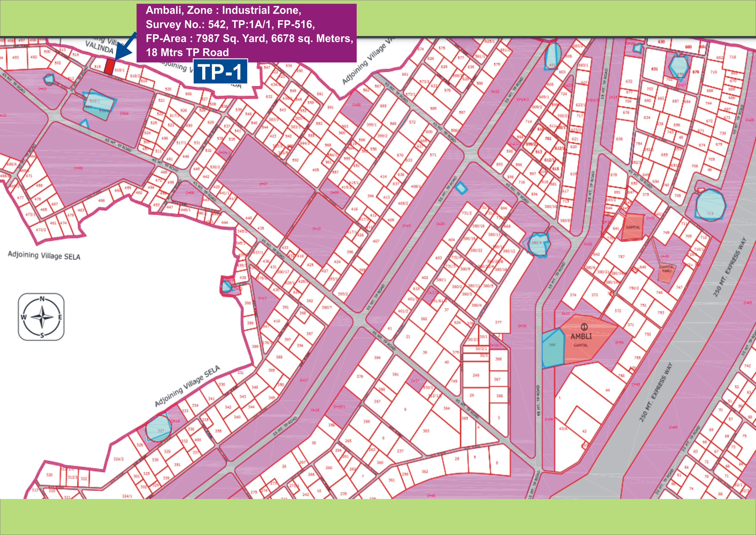The width and height of the screenshot is (756, 535).
Task: Click zone label D-17
Action: pyautogui.click(x=304, y=380)
